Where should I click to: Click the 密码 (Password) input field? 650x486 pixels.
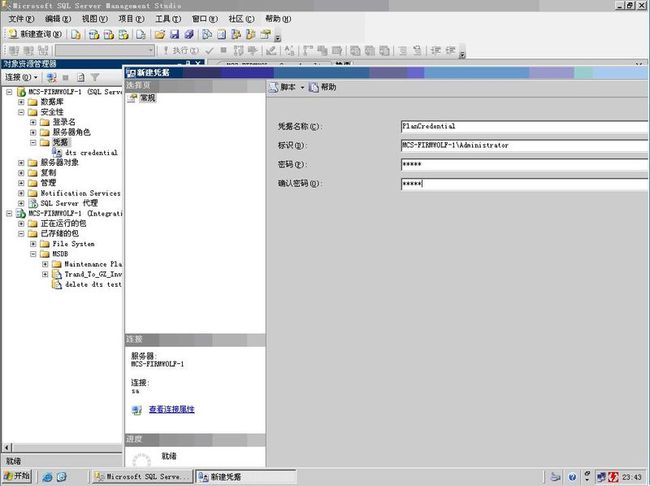point(524,164)
